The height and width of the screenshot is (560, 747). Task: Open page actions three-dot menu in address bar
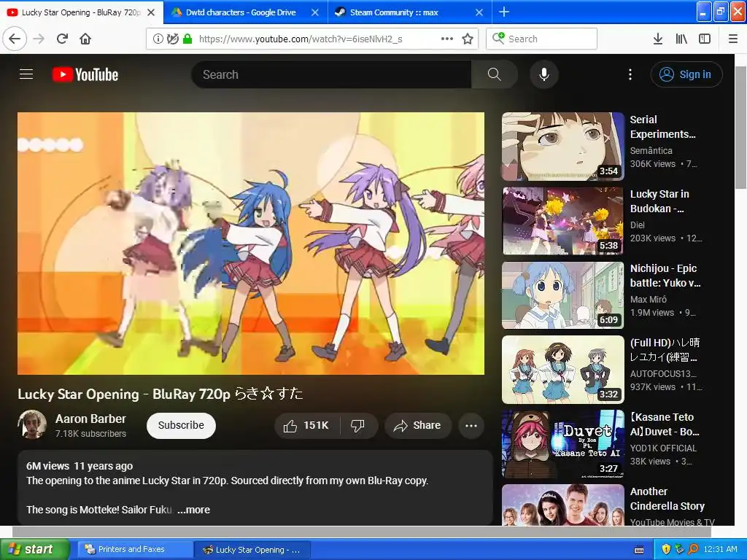click(447, 39)
